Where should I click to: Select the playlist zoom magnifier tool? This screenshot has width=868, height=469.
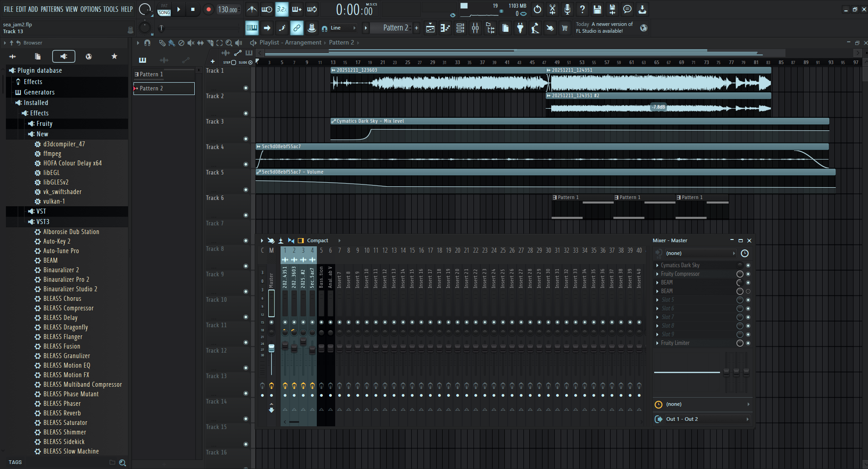click(229, 43)
